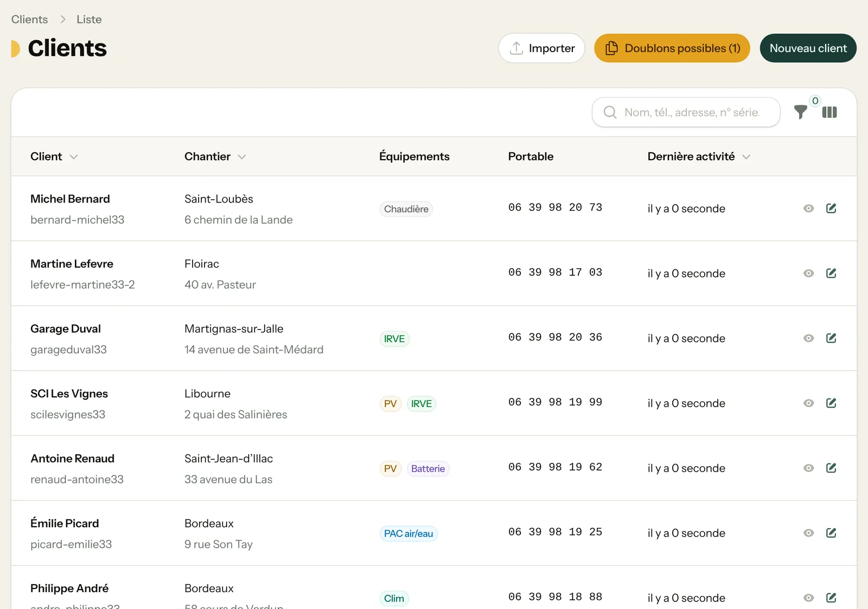Create a Nouveau client
The image size is (868, 609).
pyautogui.click(x=808, y=48)
